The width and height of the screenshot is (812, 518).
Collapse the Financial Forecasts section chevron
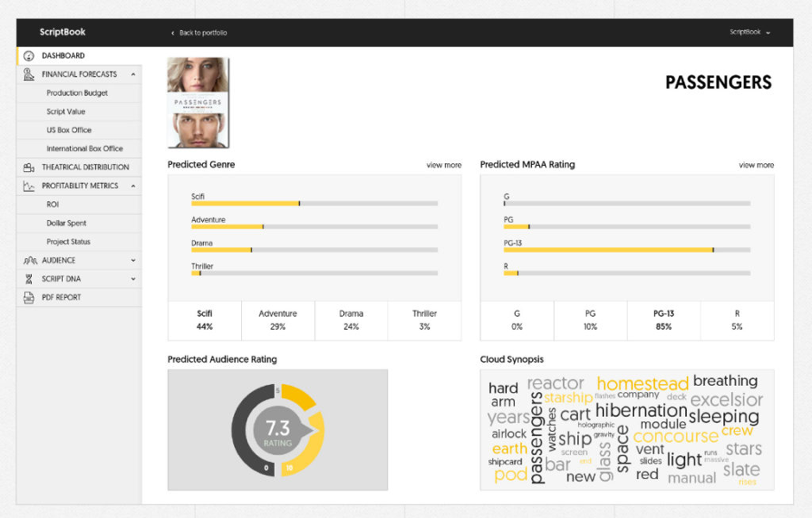[133, 74]
